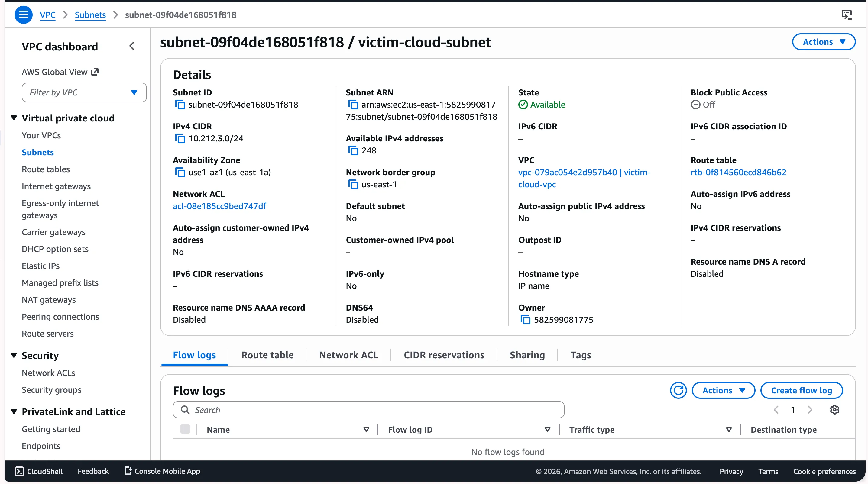The height and width of the screenshot is (484, 868).
Task: Sort flow logs by Traffic type
Action: point(728,430)
